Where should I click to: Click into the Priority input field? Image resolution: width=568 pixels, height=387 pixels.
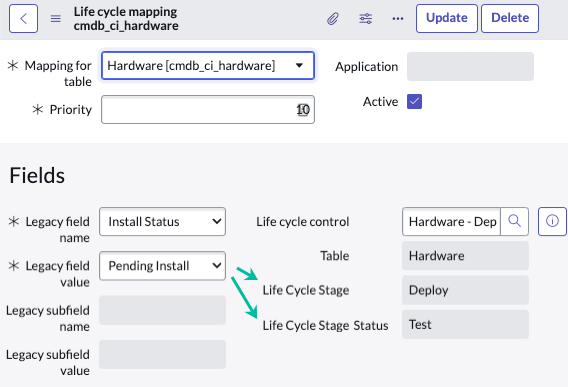point(208,109)
